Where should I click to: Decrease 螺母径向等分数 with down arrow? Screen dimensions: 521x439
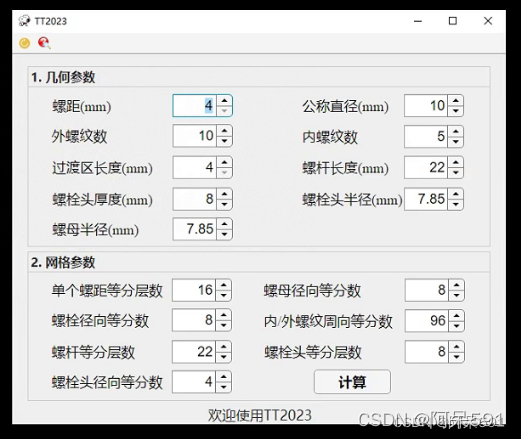click(456, 295)
